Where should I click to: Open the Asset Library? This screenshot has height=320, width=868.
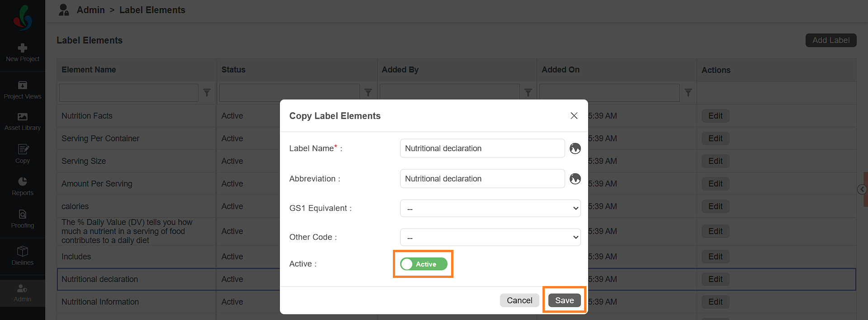pyautogui.click(x=23, y=122)
